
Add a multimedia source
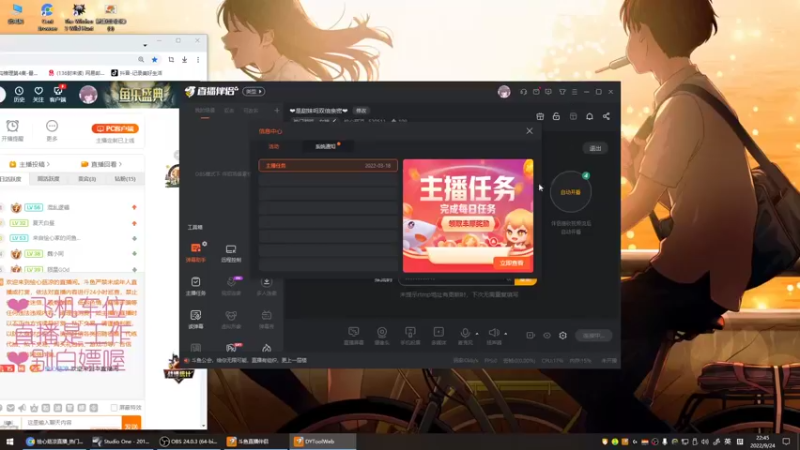[x=438, y=336]
